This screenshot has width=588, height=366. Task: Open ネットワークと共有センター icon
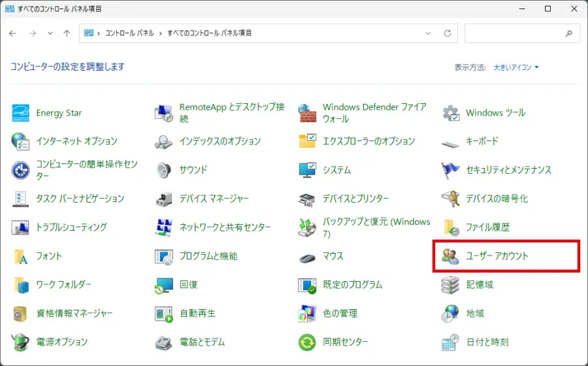coord(163,227)
